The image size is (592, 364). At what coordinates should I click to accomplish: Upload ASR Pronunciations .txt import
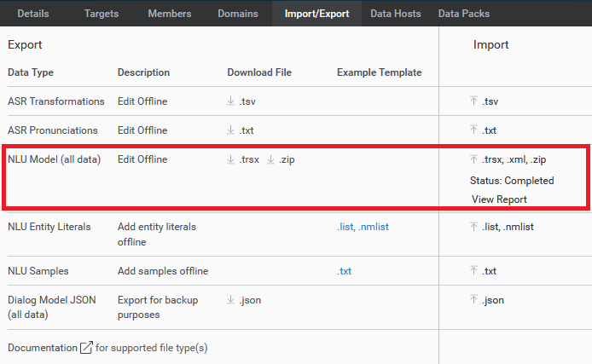[x=484, y=130]
